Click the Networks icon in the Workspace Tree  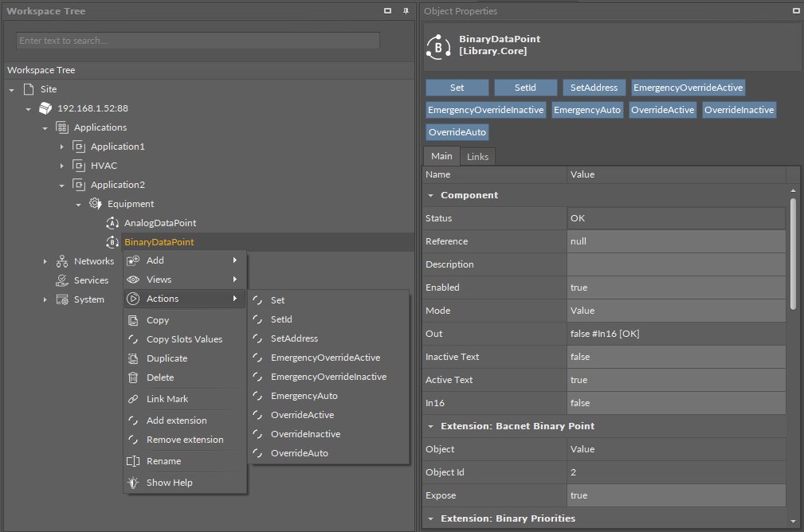click(x=61, y=261)
